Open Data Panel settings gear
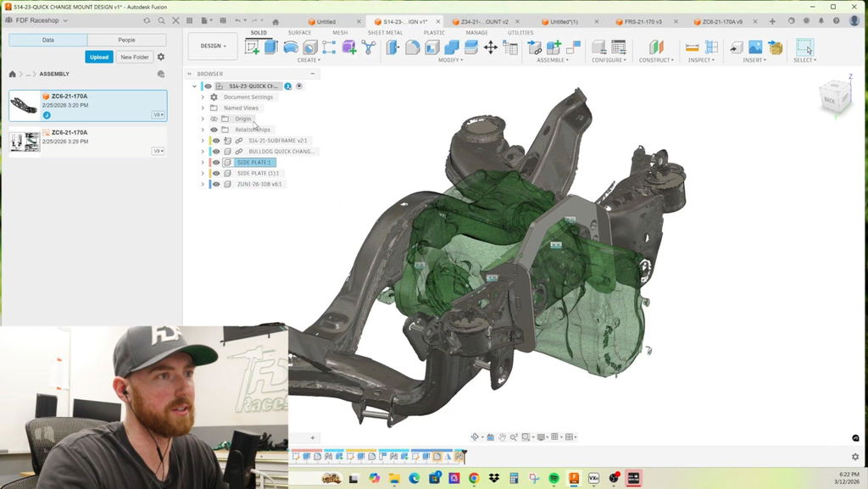Viewport: 868px width, 489px height. click(x=161, y=57)
